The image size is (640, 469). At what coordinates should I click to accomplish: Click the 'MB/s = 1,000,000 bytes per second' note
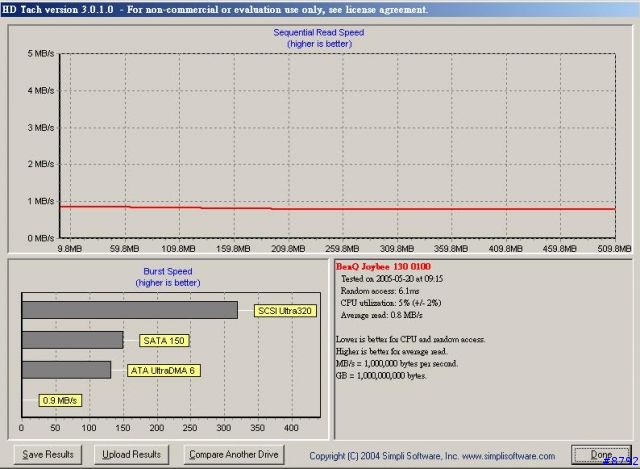pos(397,363)
